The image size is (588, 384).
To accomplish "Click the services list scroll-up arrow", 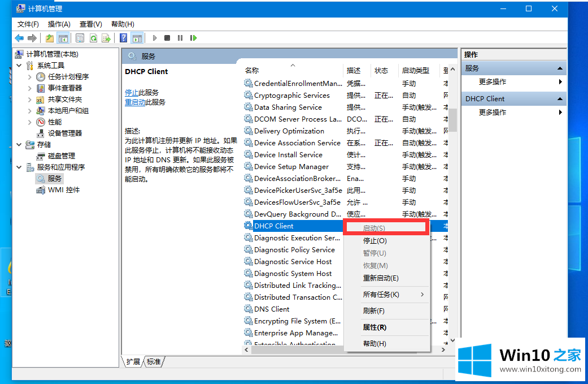I will pos(452,69).
